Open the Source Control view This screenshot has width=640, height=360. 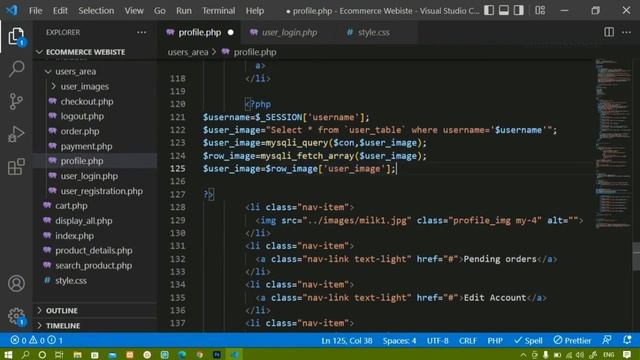[16, 101]
